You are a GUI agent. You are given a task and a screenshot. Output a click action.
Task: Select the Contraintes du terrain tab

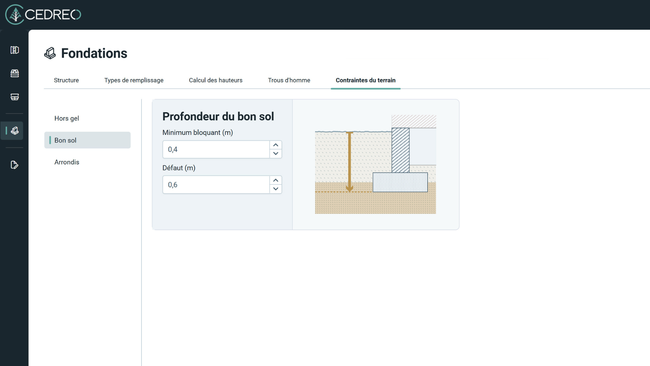point(366,80)
